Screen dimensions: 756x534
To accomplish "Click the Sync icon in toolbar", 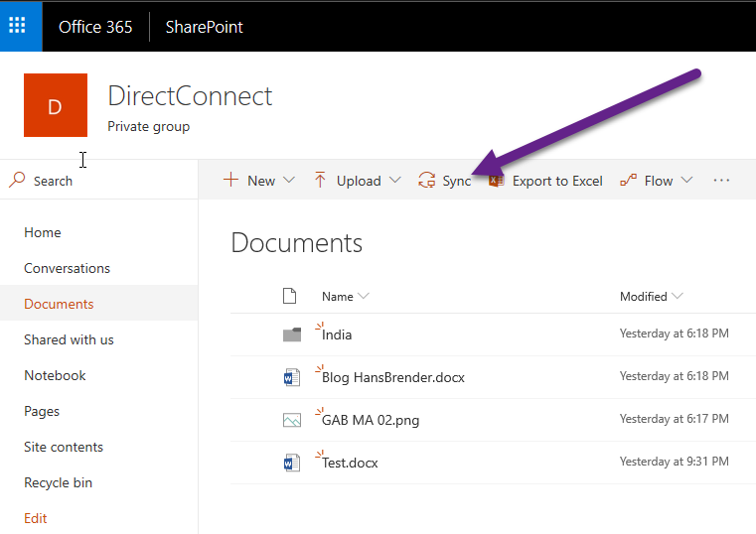I will pos(427,181).
